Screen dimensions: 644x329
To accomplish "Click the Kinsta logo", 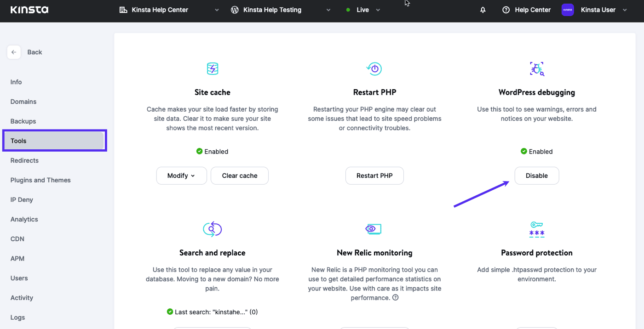I will (29, 10).
